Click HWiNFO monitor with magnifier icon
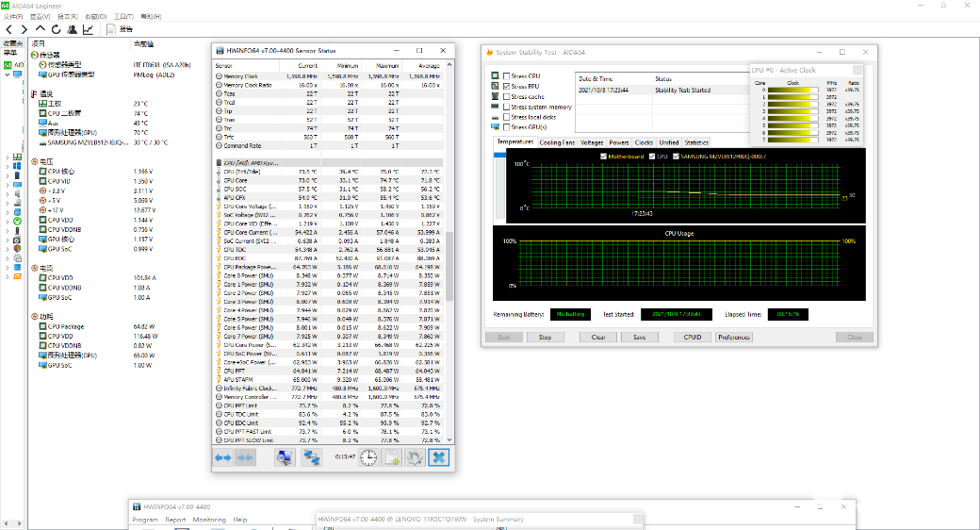 (x=285, y=457)
